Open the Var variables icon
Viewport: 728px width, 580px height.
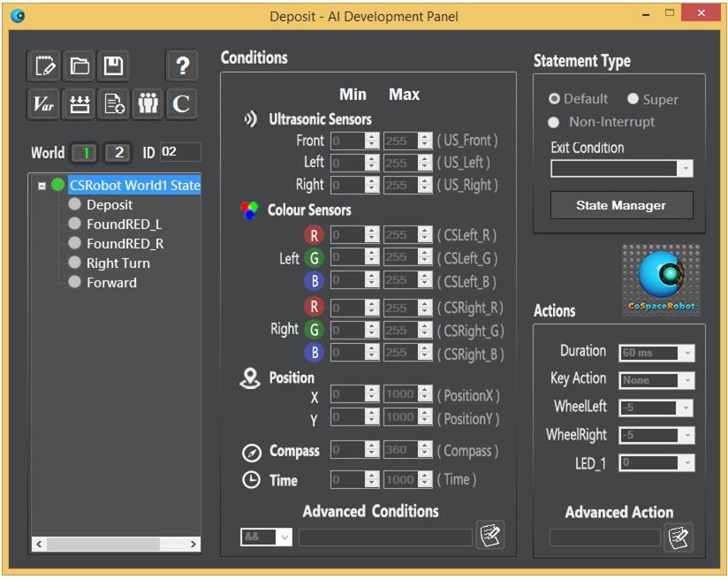[x=43, y=104]
